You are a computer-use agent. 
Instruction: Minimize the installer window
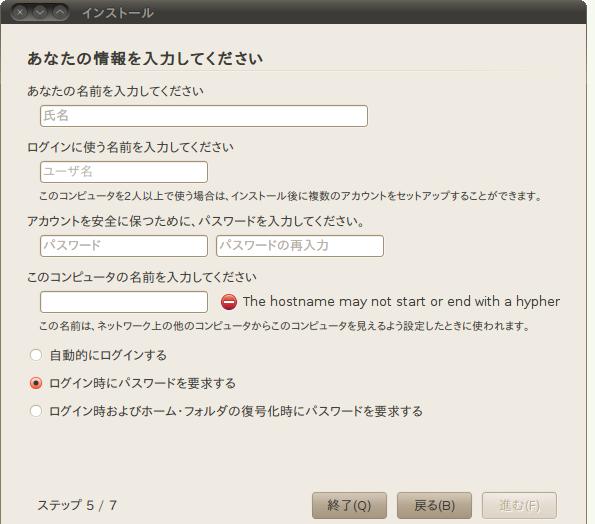[x=40, y=12]
